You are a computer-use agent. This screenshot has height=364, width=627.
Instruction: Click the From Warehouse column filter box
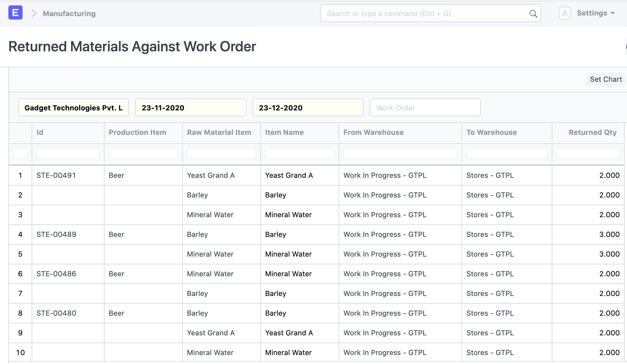400,154
